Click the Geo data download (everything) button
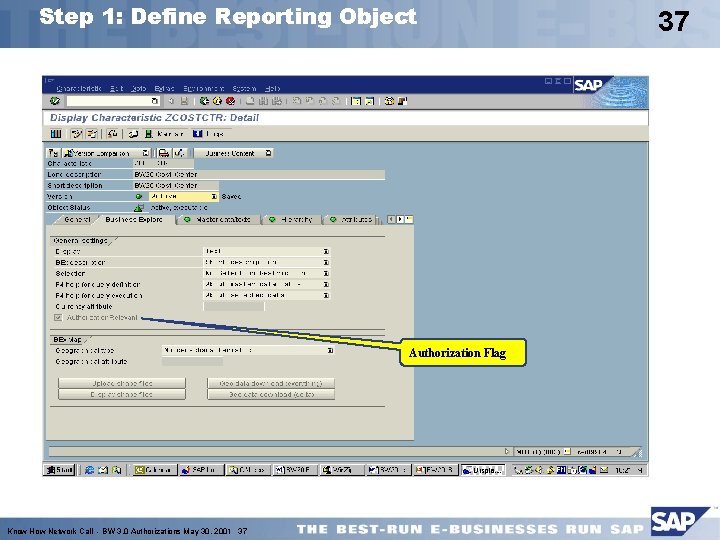 (x=271, y=383)
